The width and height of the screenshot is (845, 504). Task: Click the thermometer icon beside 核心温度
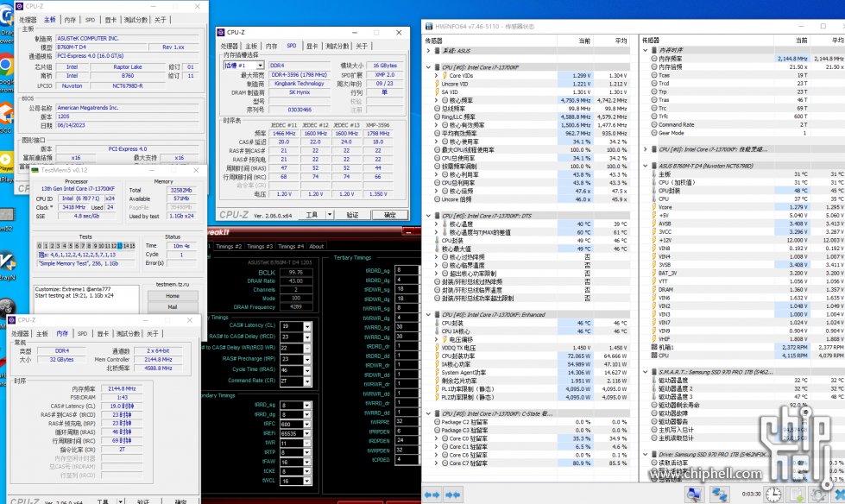pos(445,224)
